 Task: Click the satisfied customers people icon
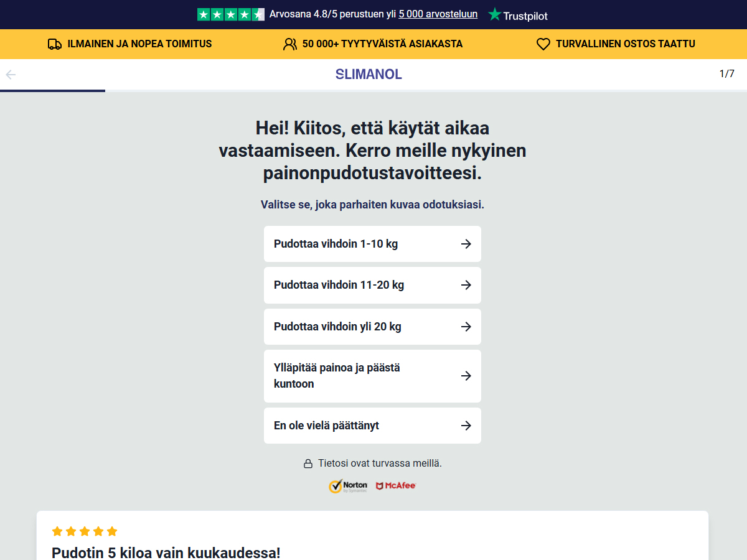click(x=290, y=44)
